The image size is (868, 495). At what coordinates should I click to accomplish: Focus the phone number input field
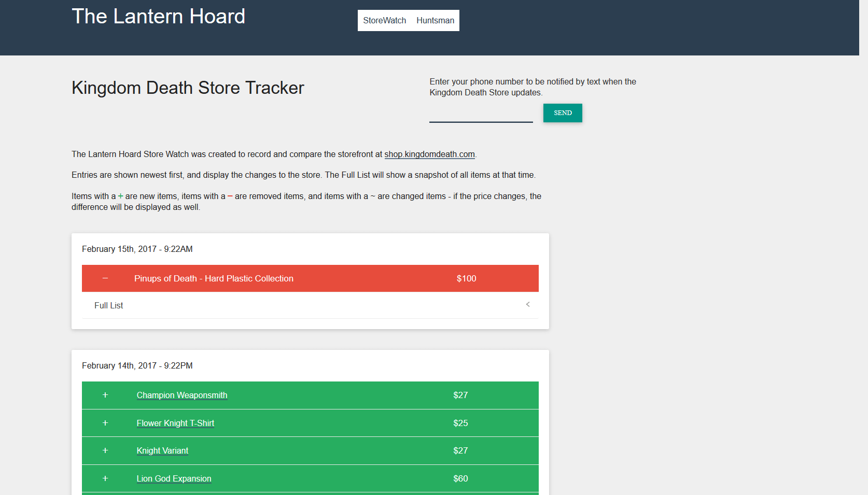coord(481,113)
